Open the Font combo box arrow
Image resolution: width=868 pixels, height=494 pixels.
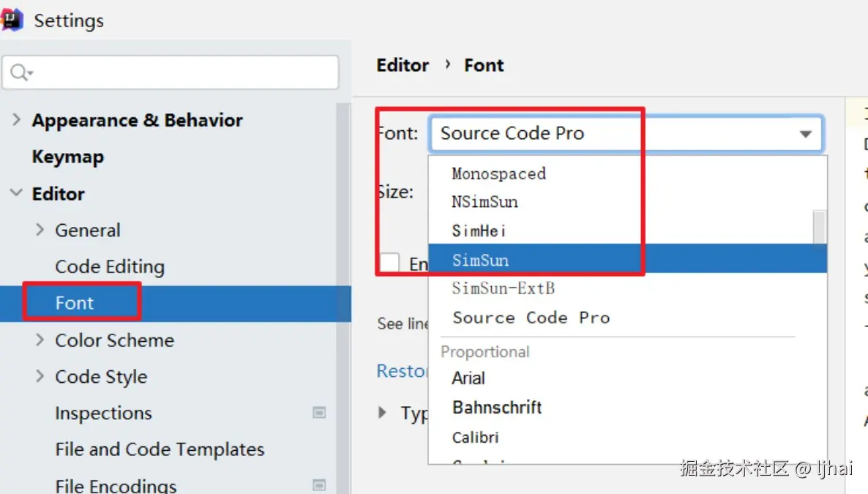[x=805, y=134]
